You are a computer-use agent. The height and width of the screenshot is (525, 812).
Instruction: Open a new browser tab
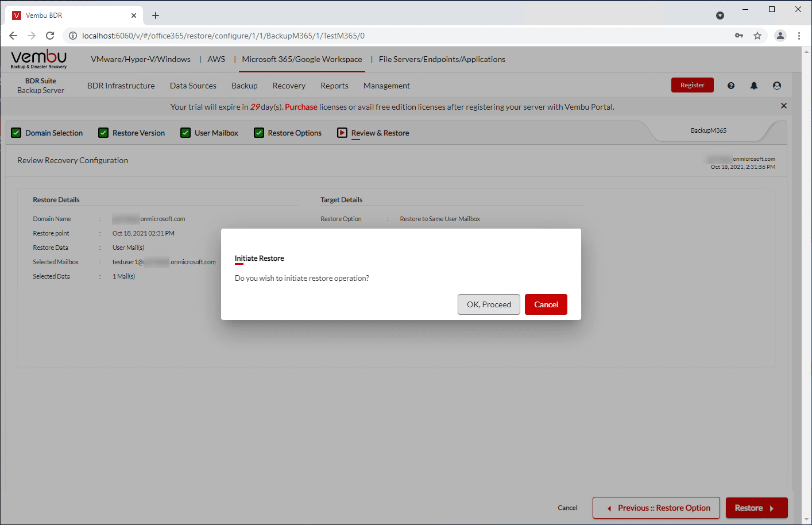[156, 16]
